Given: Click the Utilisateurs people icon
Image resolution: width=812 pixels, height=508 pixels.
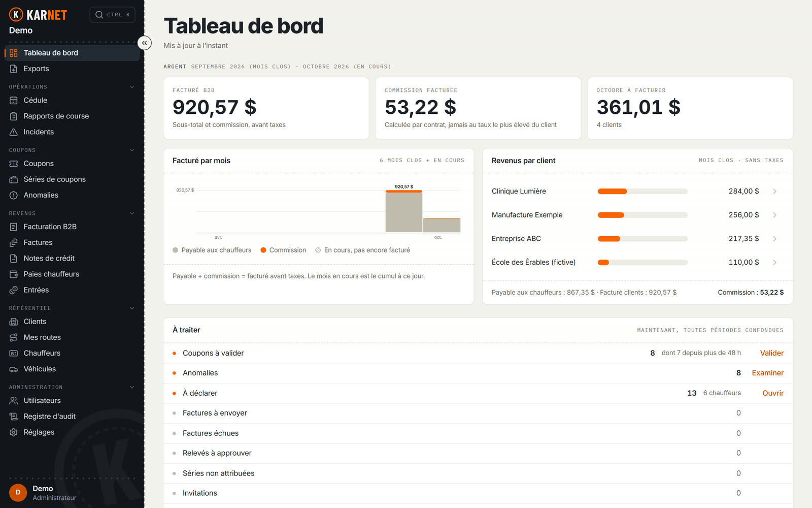Looking at the screenshot, I should [x=14, y=401].
